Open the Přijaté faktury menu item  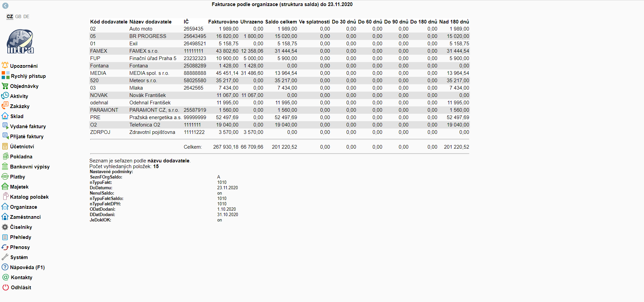[27, 137]
